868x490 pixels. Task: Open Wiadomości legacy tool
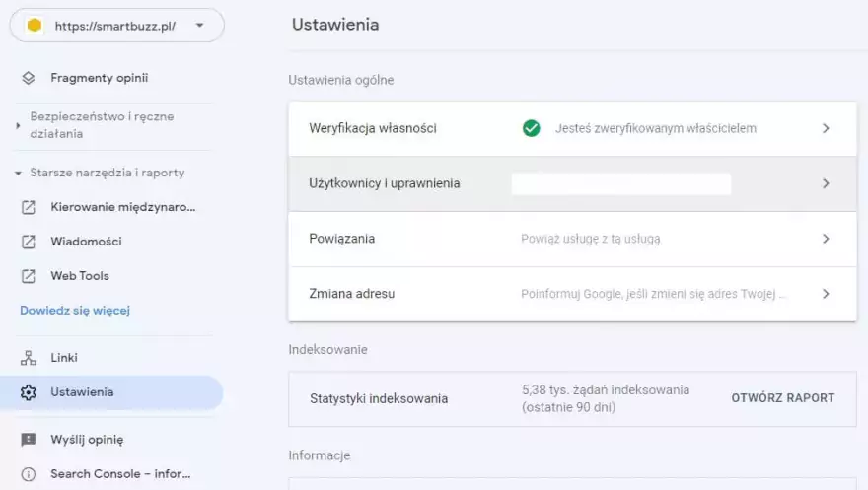(x=86, y=242)
